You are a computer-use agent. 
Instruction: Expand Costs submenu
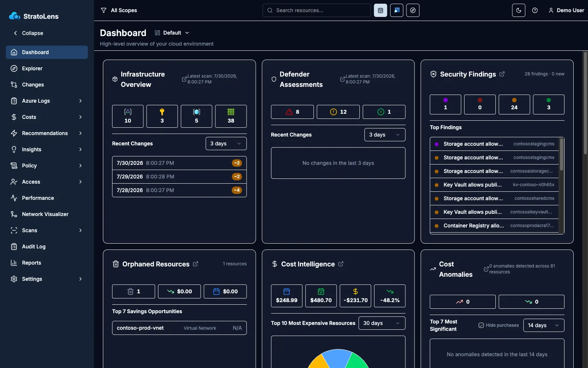click(47, 117)
